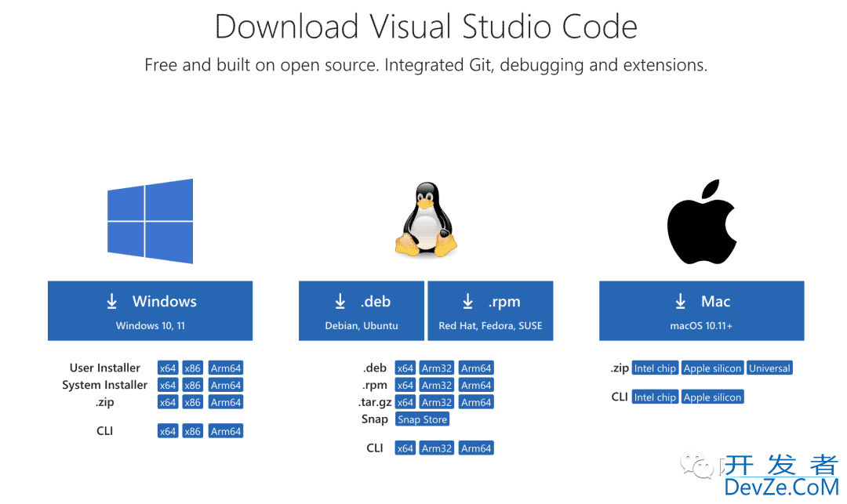Get the Windows CLI x64 build
This screenshot has height=504, width=847.
point(168,431)
